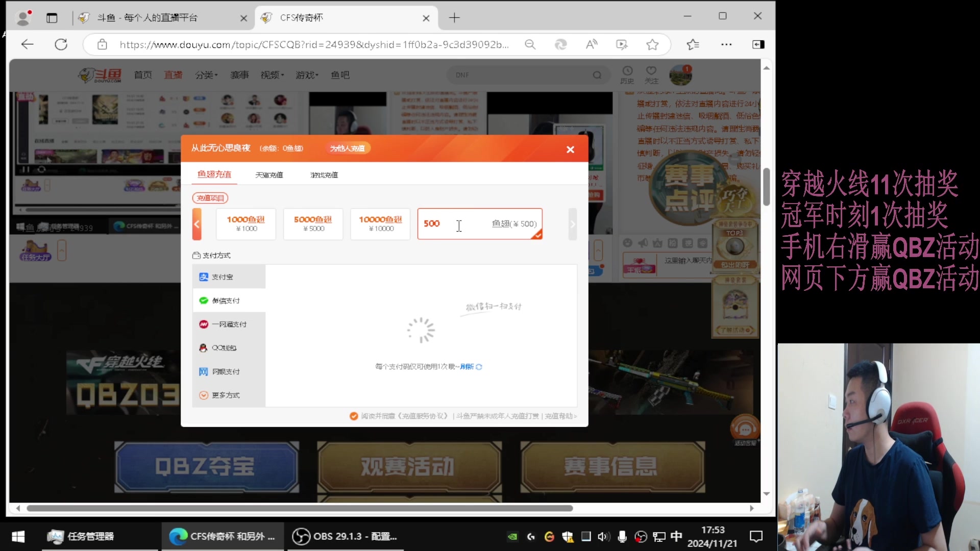Close the CFS传奇杯 browser tab
980x551 pixels.
tap(426, 18)
